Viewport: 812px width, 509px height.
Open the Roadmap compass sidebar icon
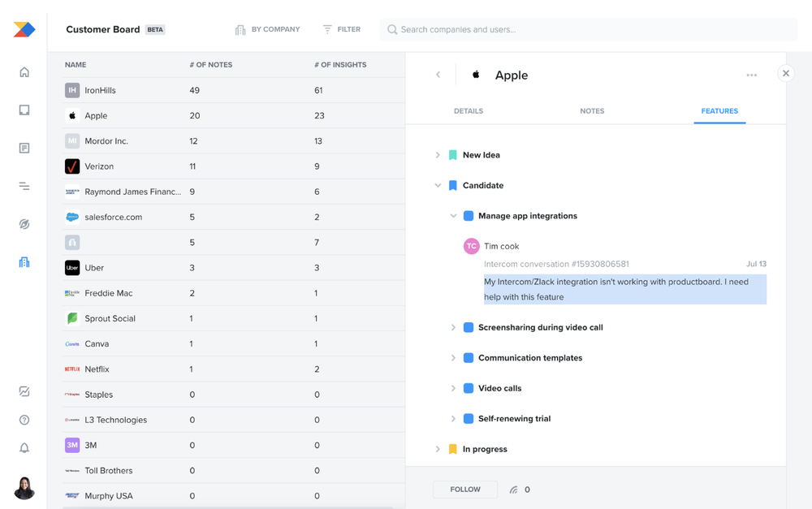click(24, 224)
